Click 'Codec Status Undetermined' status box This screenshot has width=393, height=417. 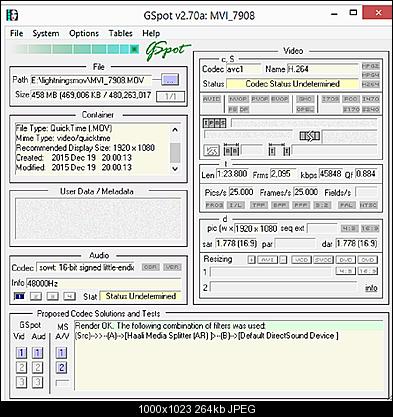tap(292, 84)
